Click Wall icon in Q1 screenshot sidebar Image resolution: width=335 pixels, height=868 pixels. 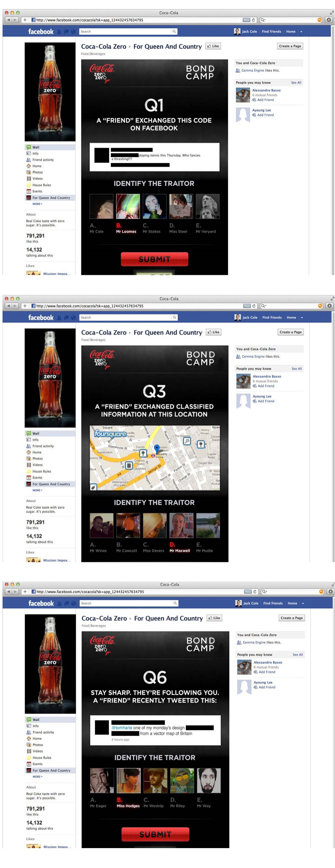29,147
